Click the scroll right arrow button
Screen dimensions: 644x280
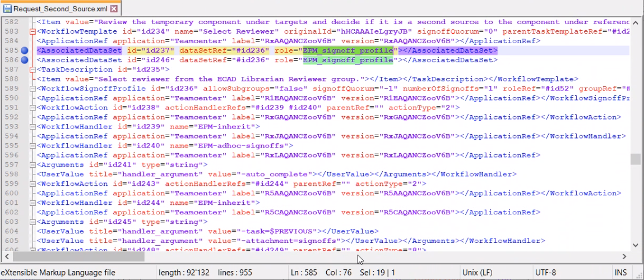[x=624, y=256]
